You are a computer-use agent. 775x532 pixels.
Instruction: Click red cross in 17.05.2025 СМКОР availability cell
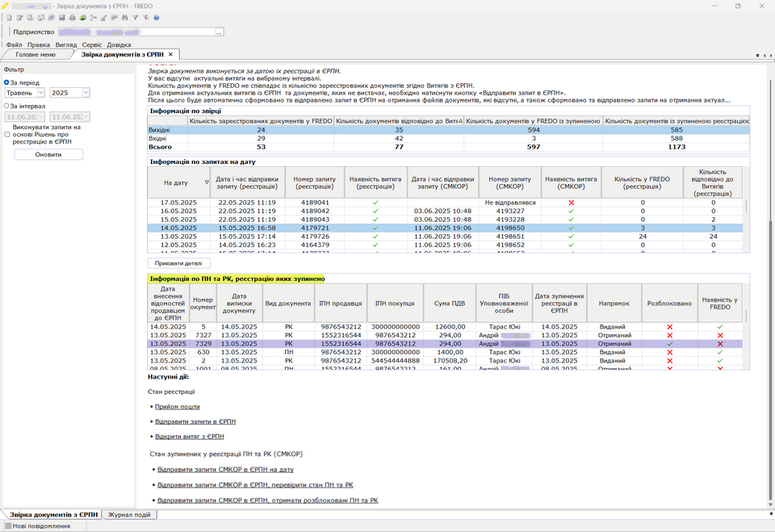pos(572,203)
